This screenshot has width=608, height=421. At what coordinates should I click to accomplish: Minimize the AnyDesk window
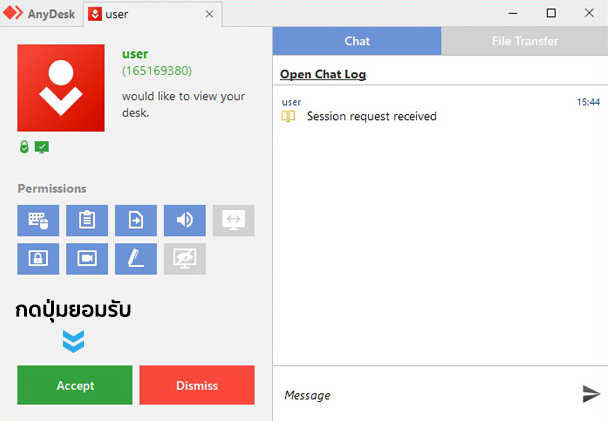pos(513,14)
